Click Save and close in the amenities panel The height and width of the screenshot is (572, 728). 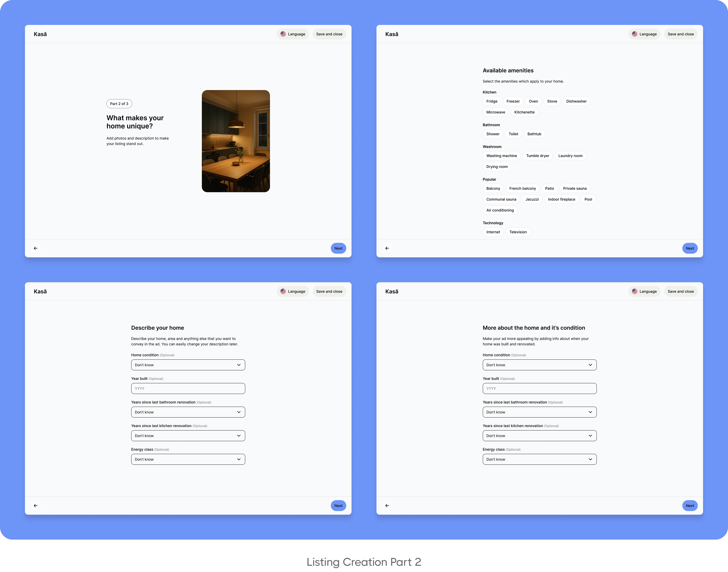click(x=680, y=34)
